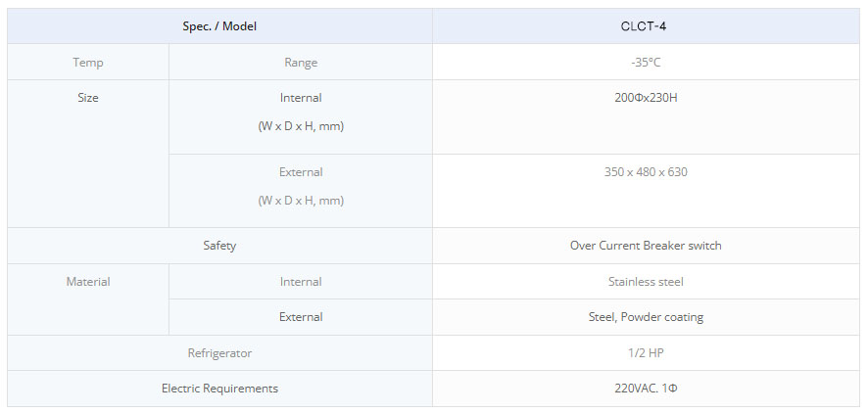Select the 350 x 480 x 630 value
The width and height of the screenshot is (868, 413).
tap(646, 172)
